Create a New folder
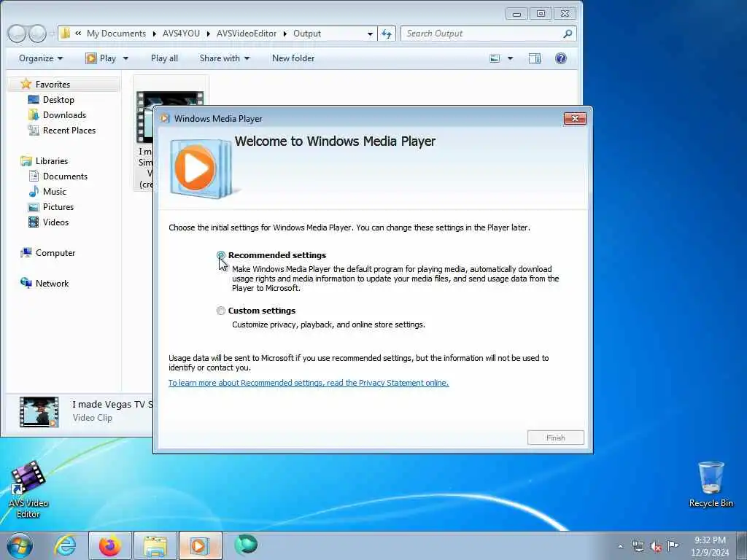Screen dimensions: 747x560 point(293,58)
